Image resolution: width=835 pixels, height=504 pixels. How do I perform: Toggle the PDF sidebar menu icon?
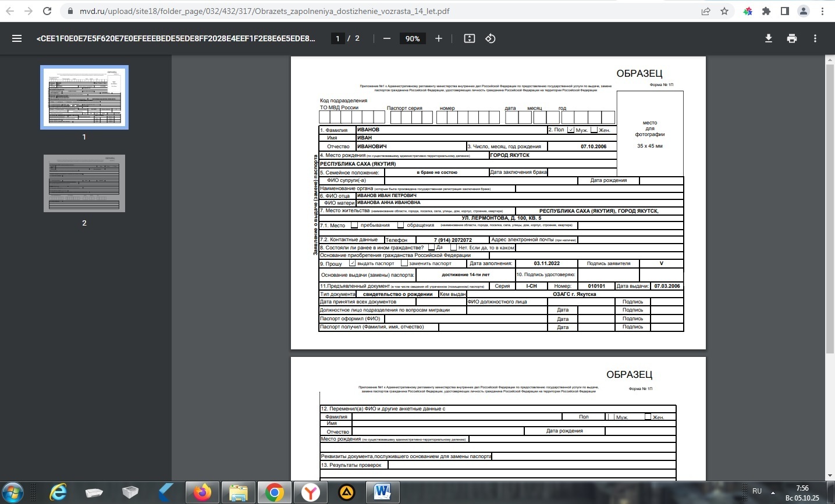[17, 38]
